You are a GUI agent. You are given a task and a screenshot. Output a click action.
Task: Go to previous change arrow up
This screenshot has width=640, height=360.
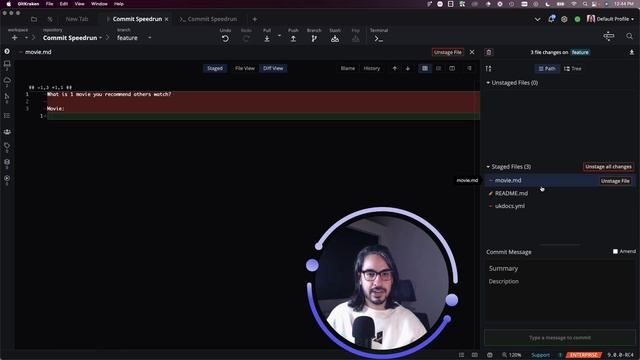point(394,69)
